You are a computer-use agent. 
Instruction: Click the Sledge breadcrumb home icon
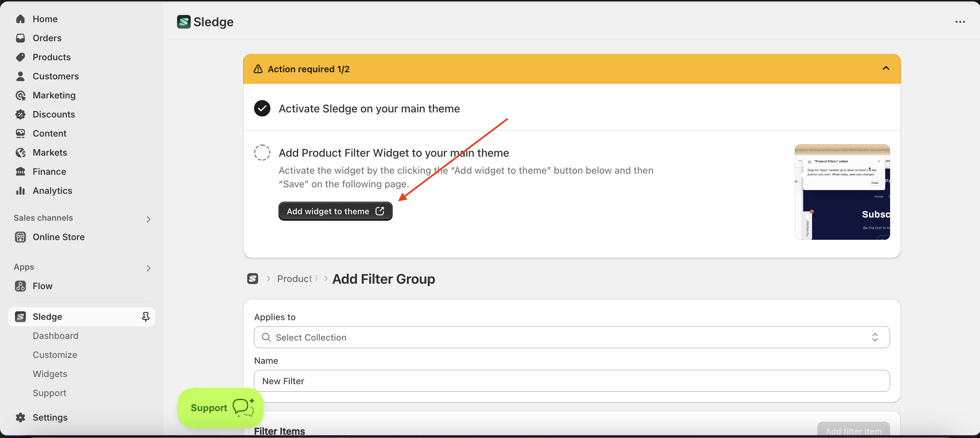click(x=253, y=279)
